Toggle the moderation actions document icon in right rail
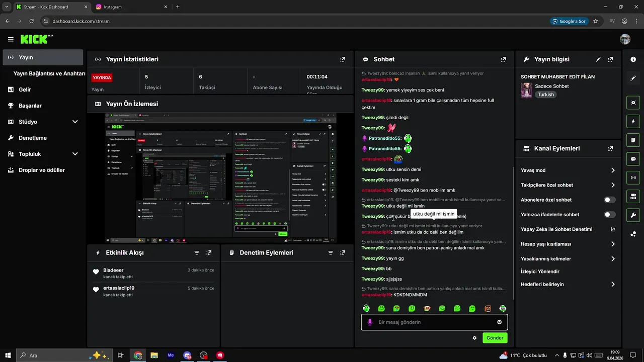 tap(633, 140)
